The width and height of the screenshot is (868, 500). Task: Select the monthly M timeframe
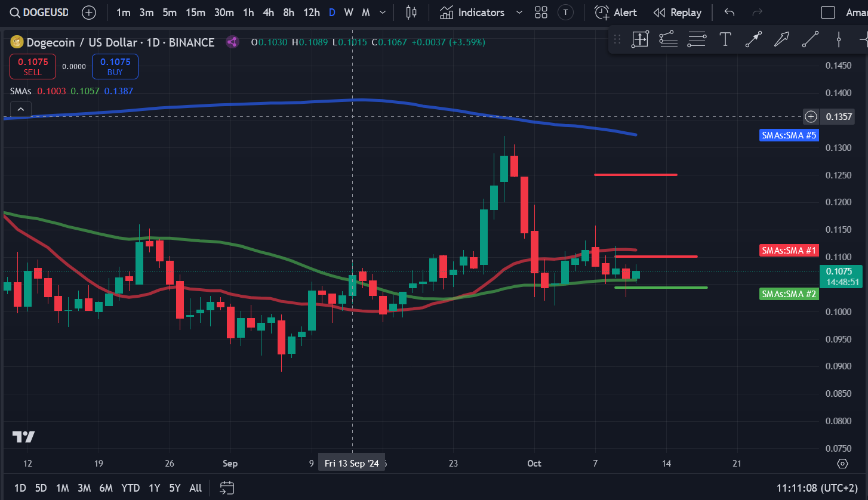(x=366, y=13)
